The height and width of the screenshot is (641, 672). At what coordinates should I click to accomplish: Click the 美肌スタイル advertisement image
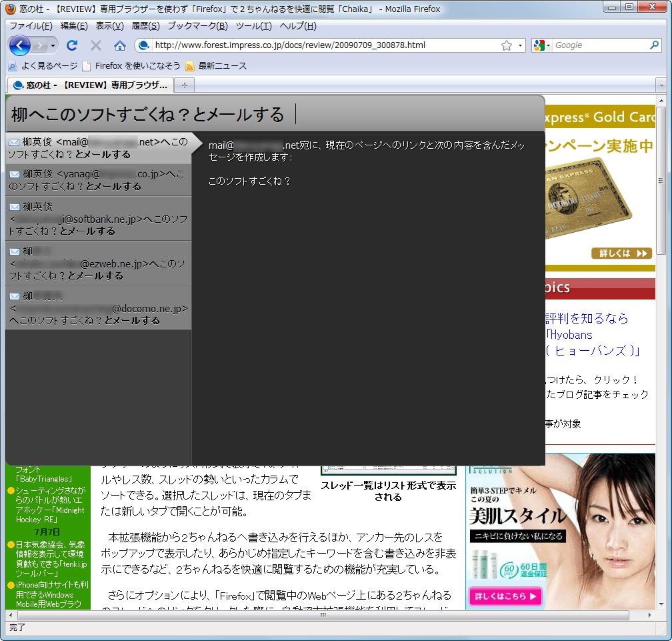coord(561,532)
